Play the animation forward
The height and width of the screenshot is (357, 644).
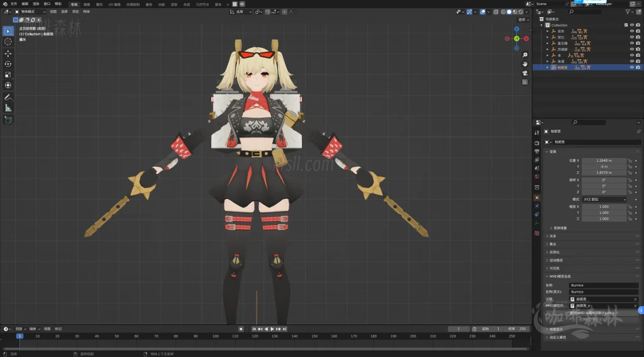pos(272,329)
